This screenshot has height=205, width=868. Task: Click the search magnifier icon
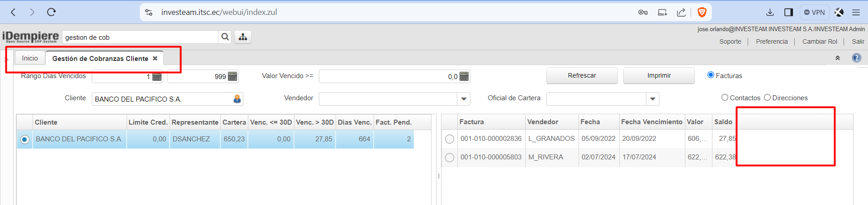pyautogui.click(x=225, y=37)
